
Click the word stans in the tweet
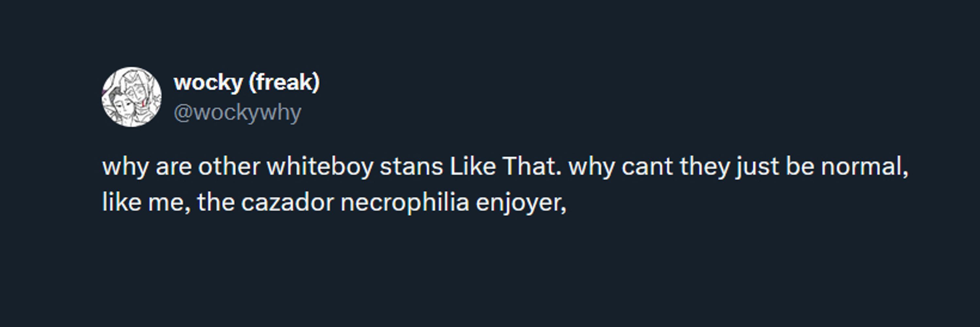pyautogui.click(x=411, y=167)
